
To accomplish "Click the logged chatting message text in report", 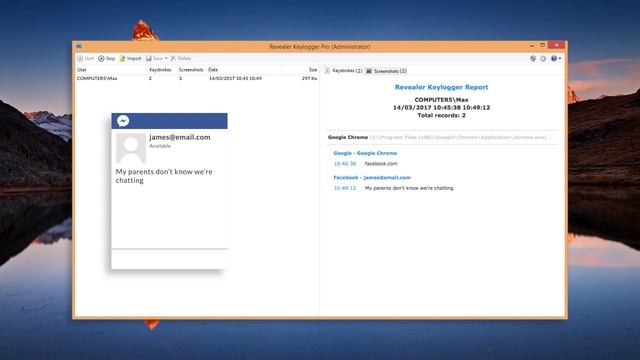I will pos(409,188).
